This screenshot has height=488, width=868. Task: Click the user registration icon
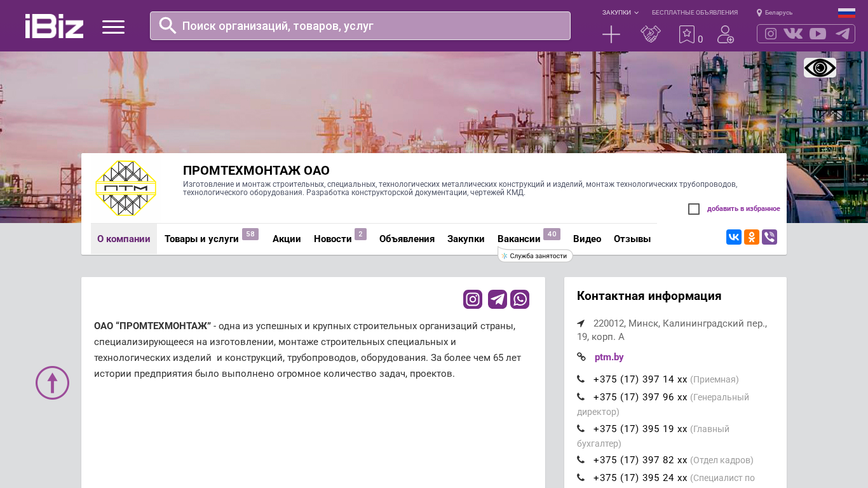(725, 34)
